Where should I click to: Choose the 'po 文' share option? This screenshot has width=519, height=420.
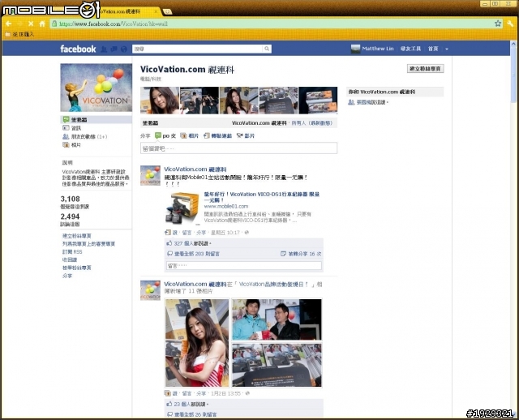[x=165, y=135]
